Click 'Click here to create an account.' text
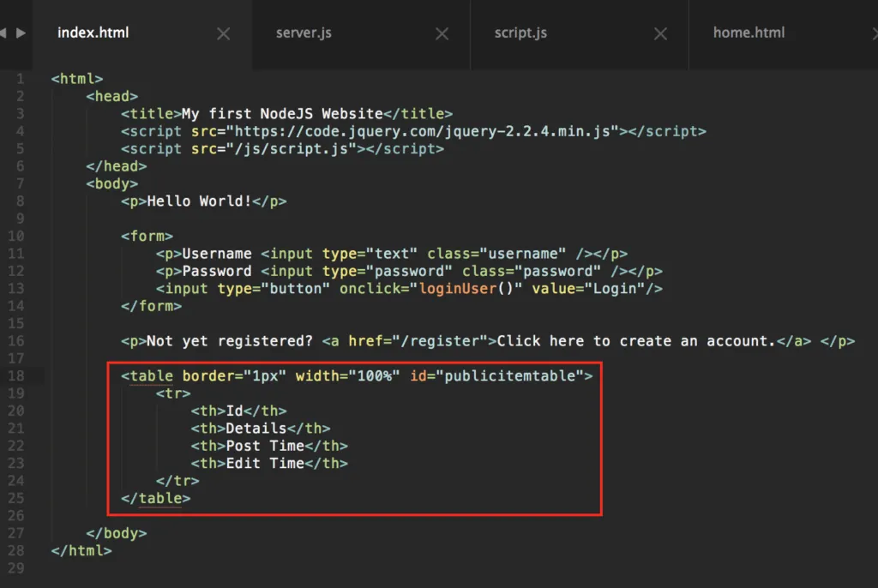 (636, 341)
